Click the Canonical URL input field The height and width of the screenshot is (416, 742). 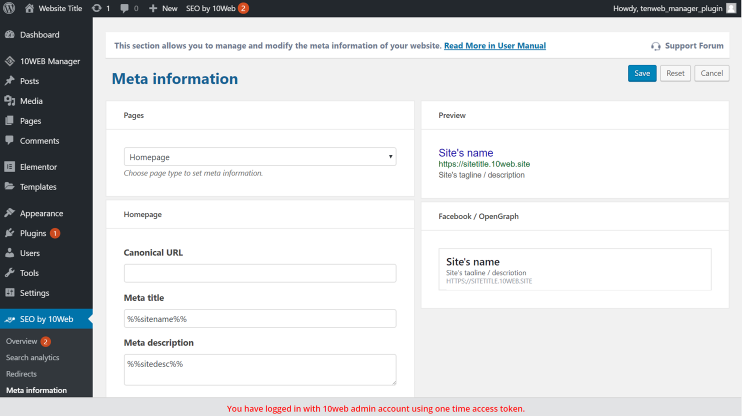click(x=260, y=273)
